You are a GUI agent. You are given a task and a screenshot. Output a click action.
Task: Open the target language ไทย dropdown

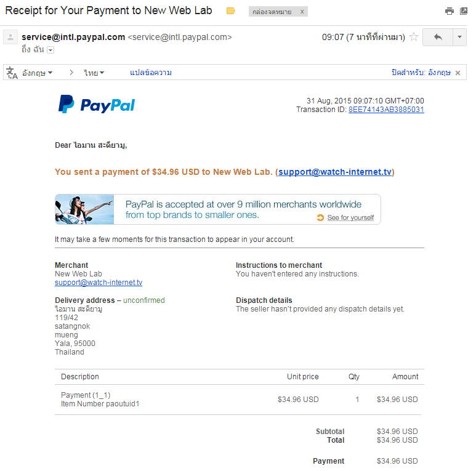(x=94, y=73)
